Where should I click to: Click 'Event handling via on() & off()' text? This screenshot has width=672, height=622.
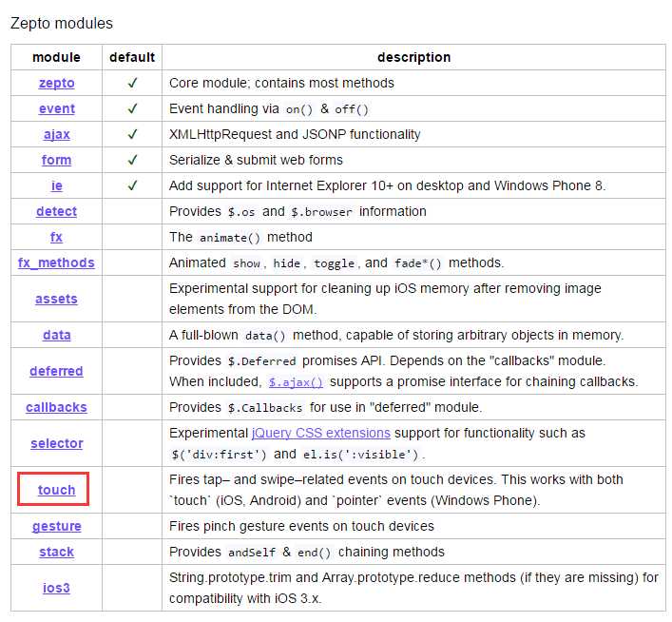tap(269, 108)
